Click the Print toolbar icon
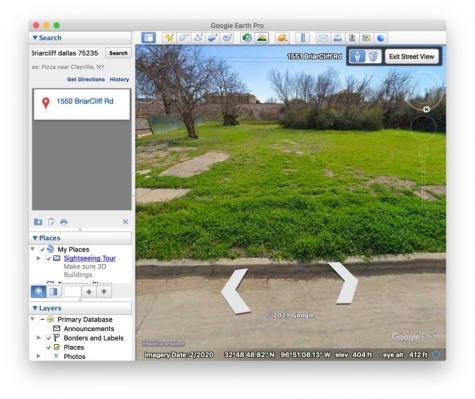The image size is (475, 399). click(337, 38)
